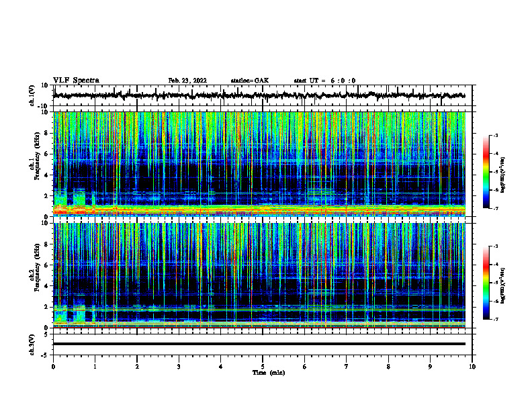532x411 pixels.
Task: Click the time axis tick label "5"
Action: (263, 367)
